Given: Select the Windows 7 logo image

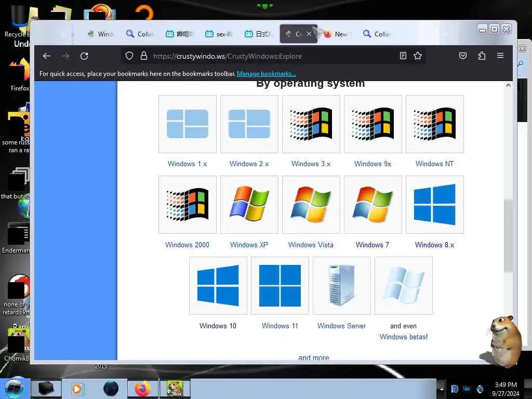Looking at the screenshot, I should tap(373, 205).
